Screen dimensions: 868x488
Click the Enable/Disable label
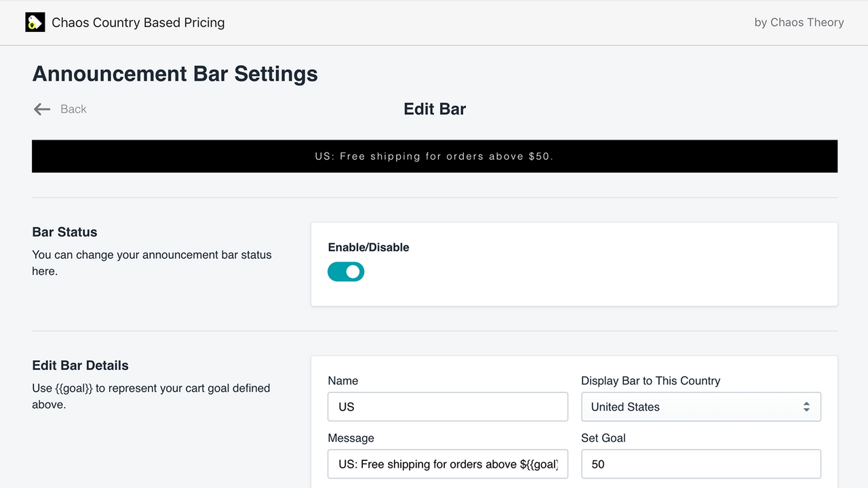point(368,247)
